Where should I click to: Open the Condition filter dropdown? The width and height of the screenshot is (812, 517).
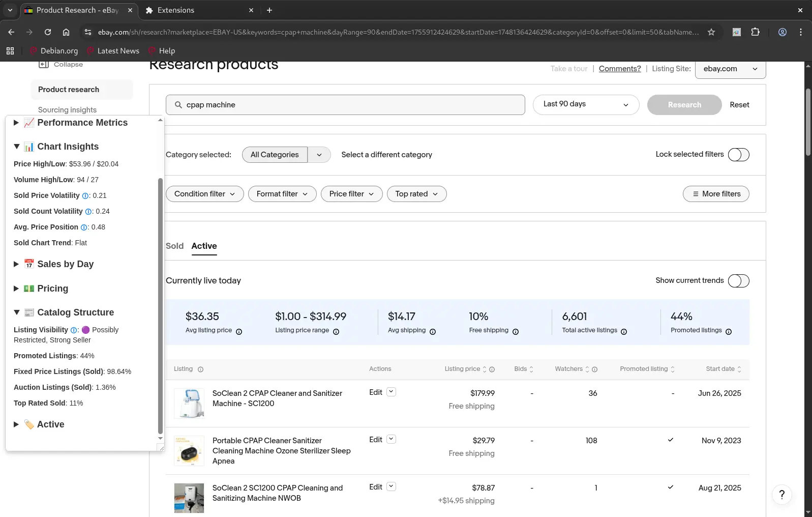coord(204,194)
